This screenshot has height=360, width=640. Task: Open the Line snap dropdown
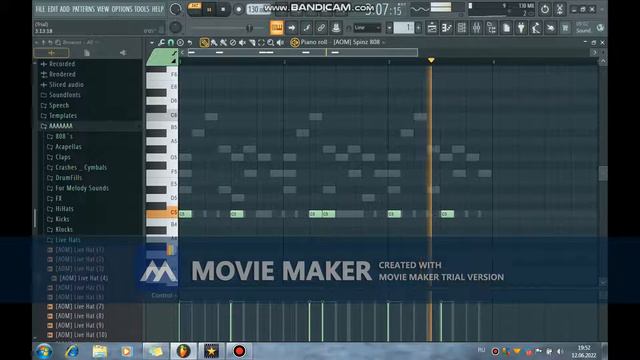(367, 28)
